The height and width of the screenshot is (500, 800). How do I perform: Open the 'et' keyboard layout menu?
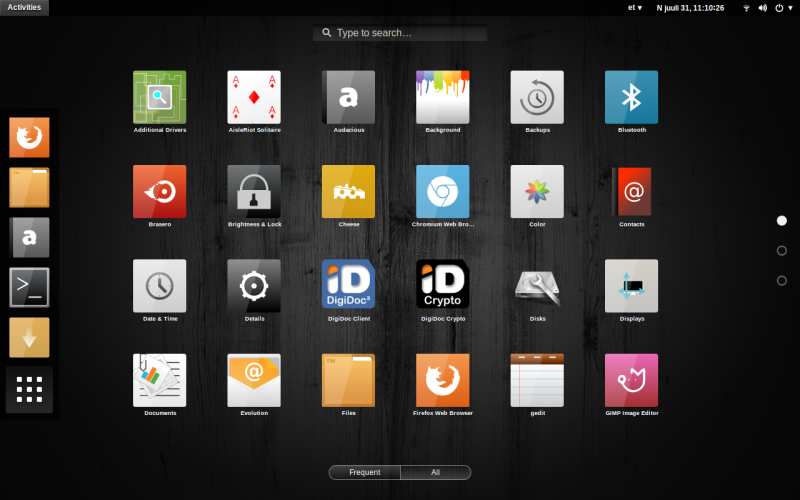click(x=635, y=8)
